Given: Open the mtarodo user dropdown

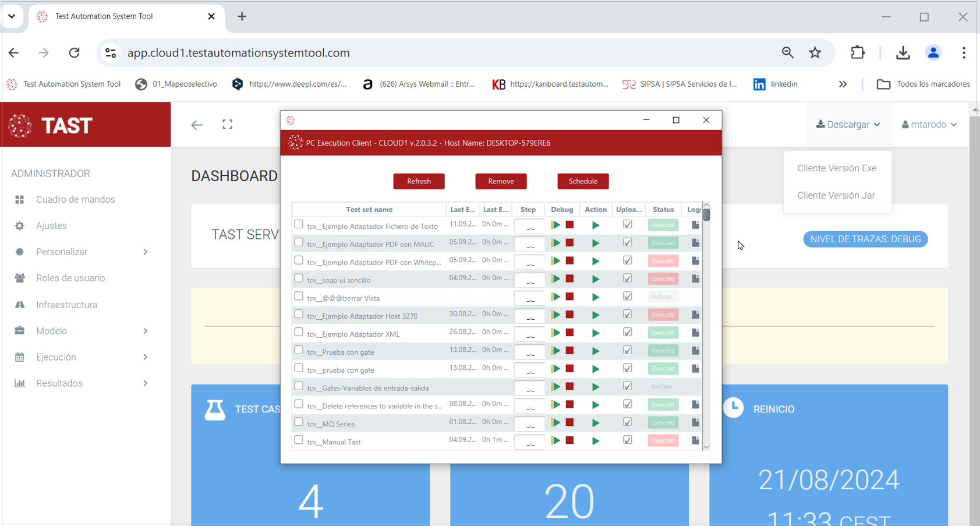Looking at the screenshot, I should (929, 125).
